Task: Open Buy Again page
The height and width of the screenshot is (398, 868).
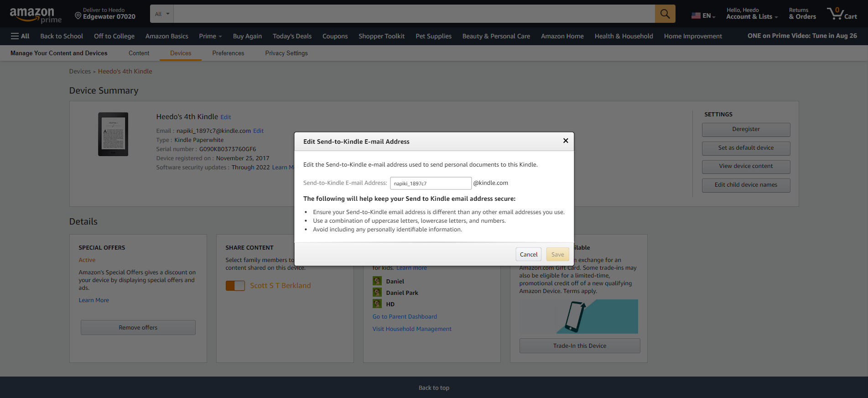Action: coord(247,36)
